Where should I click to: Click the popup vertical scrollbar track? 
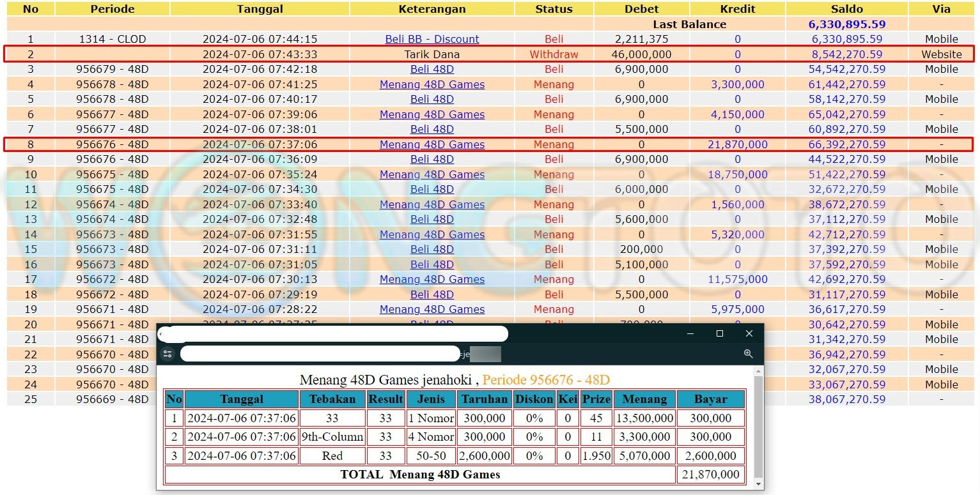click(x=758, y=428)
